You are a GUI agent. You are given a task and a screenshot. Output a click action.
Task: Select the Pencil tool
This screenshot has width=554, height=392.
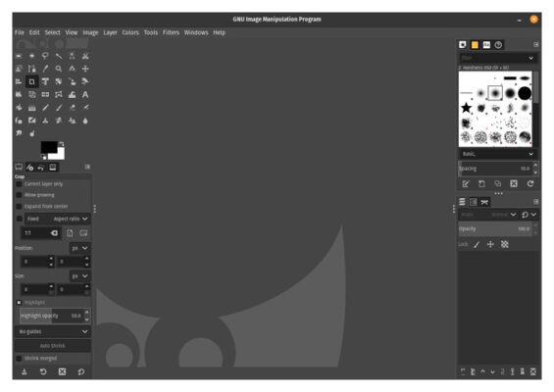[45, 108]
